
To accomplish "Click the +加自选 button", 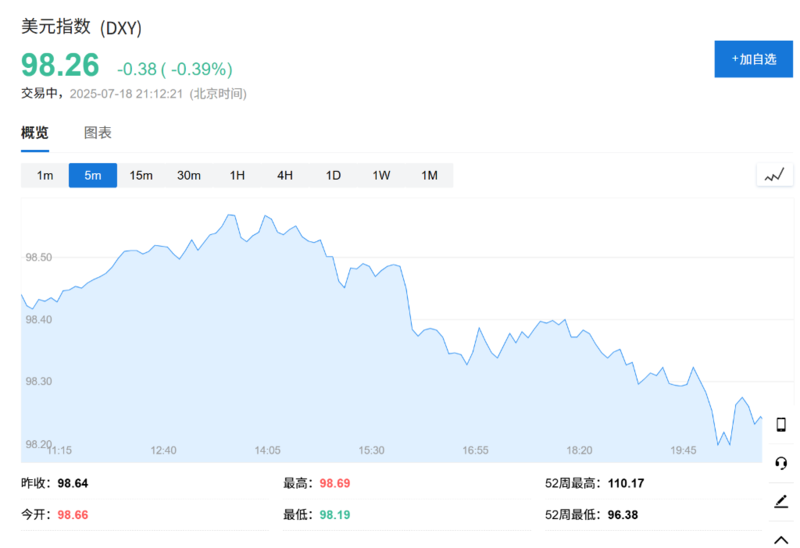I will click(753, 59).
